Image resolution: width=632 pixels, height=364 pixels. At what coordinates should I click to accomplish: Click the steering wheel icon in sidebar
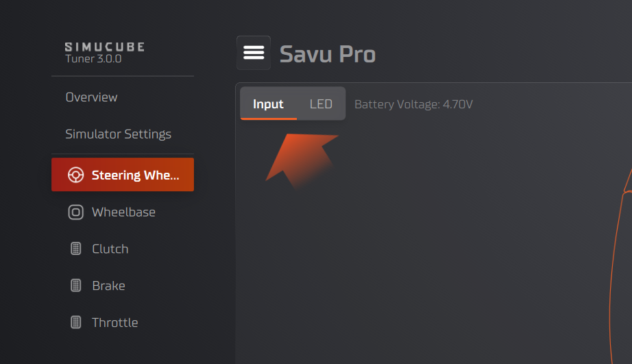[x=75, y=175]
